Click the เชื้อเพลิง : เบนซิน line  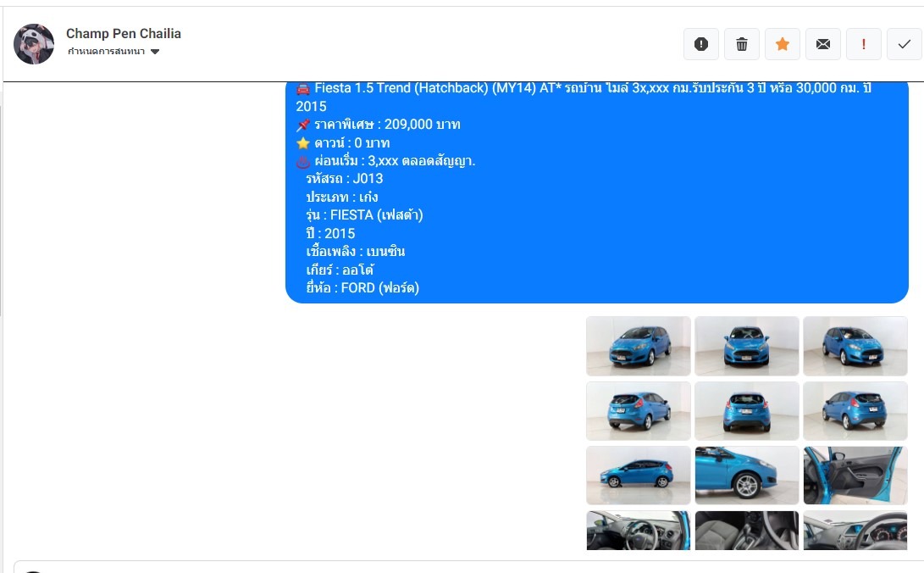pyautogui.click(x=356, y=252)
